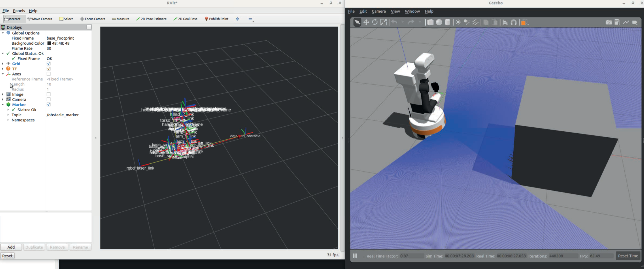Image resolution: width=644 pixels, height=269 pixels.
Task: Expand the Image display node
Action: point(3,94)
